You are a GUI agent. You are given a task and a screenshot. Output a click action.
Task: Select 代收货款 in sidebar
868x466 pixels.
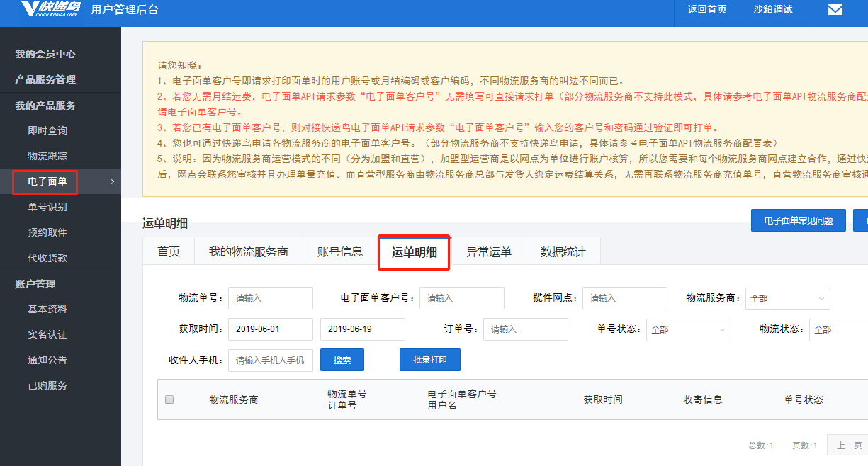[x=47, y=258]
